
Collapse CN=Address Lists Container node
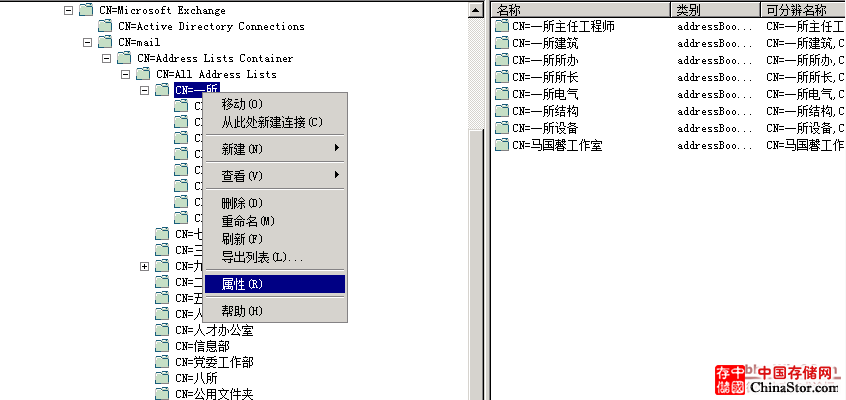coord(106,58)
